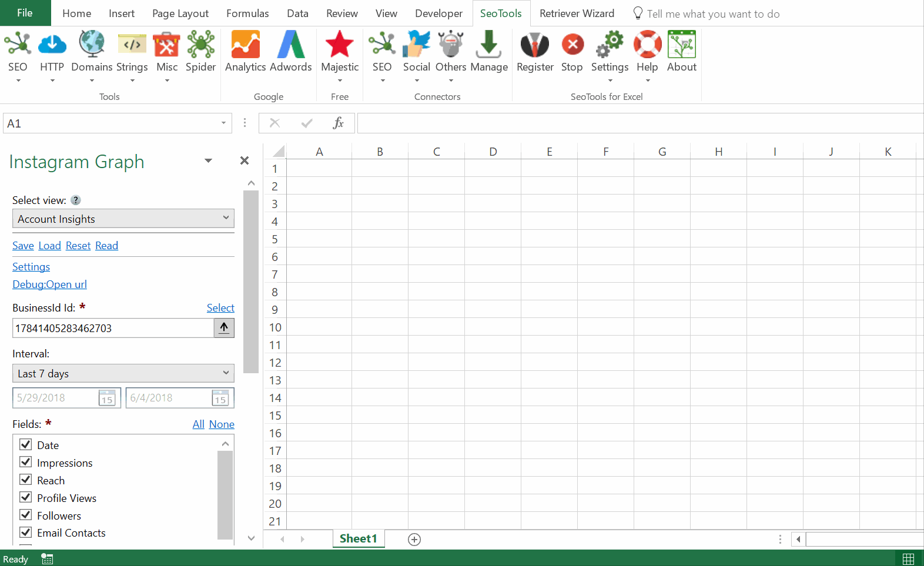Uncheck the Reach field checkbox
The image size is (924, 566).
[x=26, y=480]
